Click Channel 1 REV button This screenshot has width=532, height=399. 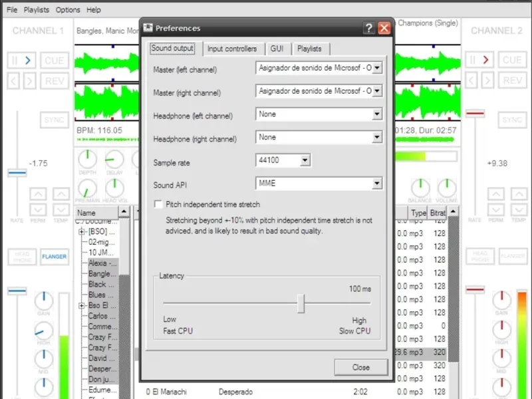tap(55, 81)
